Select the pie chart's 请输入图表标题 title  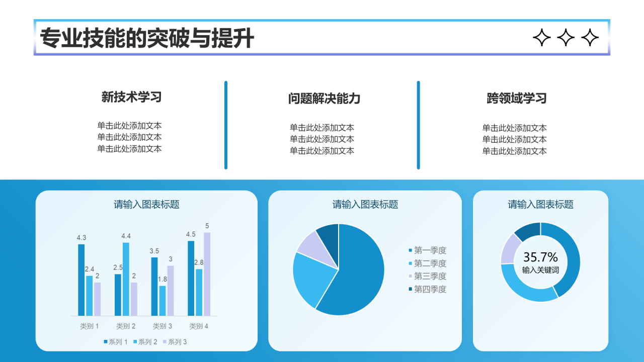pos(365,205)
